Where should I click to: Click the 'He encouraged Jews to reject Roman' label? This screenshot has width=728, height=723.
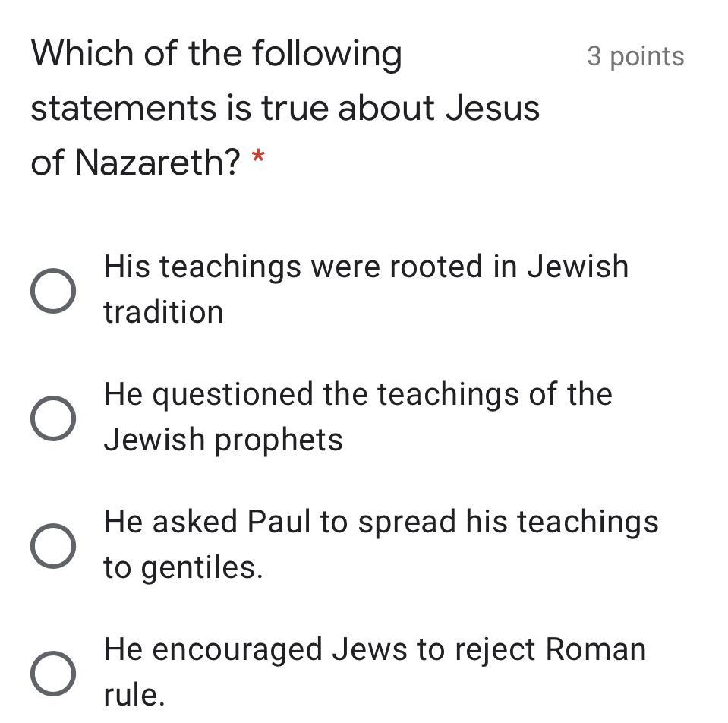coord(374,650)
